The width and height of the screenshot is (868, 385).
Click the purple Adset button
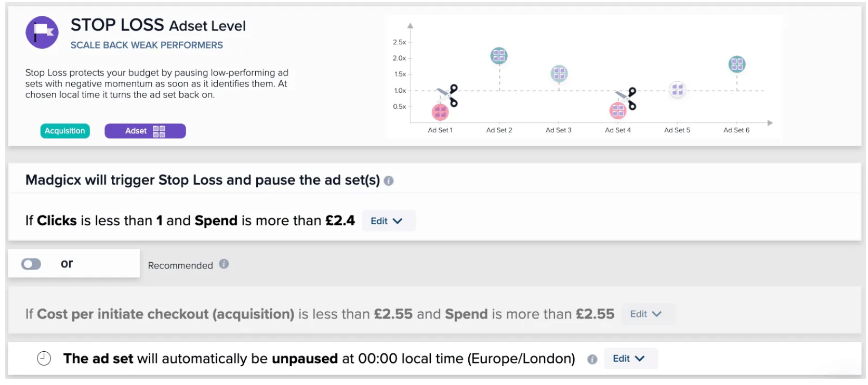[x=145, y=131]
